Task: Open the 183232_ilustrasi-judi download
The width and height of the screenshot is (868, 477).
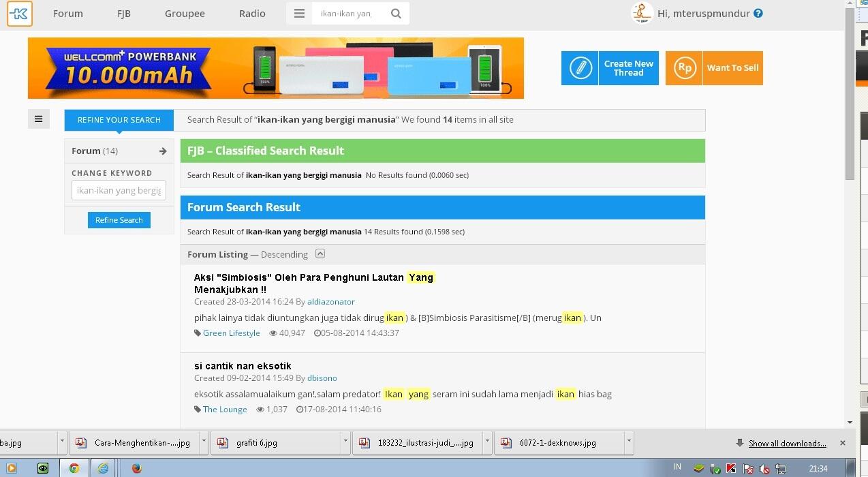Action: 418,443
